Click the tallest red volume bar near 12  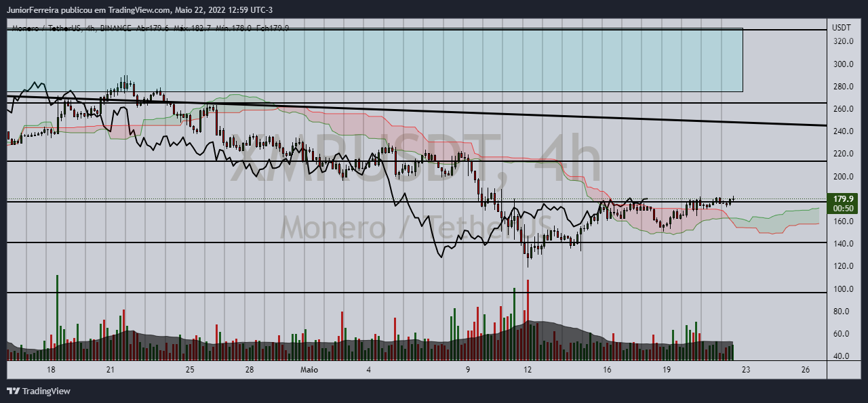[x=528, y=320]
